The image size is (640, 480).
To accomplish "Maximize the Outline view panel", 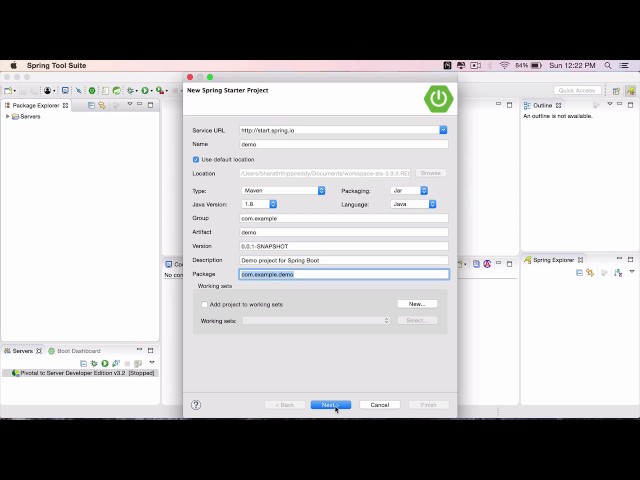I will pyautogui.click(x=631, y=105).
